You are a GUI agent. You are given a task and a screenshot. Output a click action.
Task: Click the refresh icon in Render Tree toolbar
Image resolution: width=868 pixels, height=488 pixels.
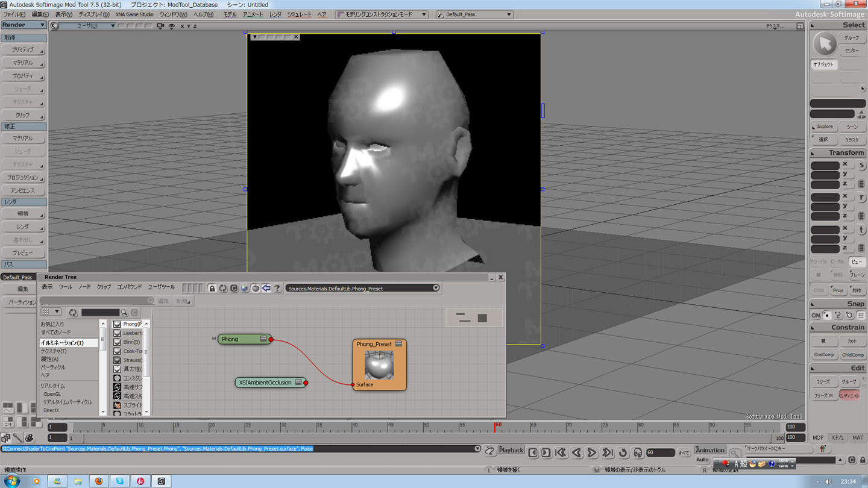point(223,289)
